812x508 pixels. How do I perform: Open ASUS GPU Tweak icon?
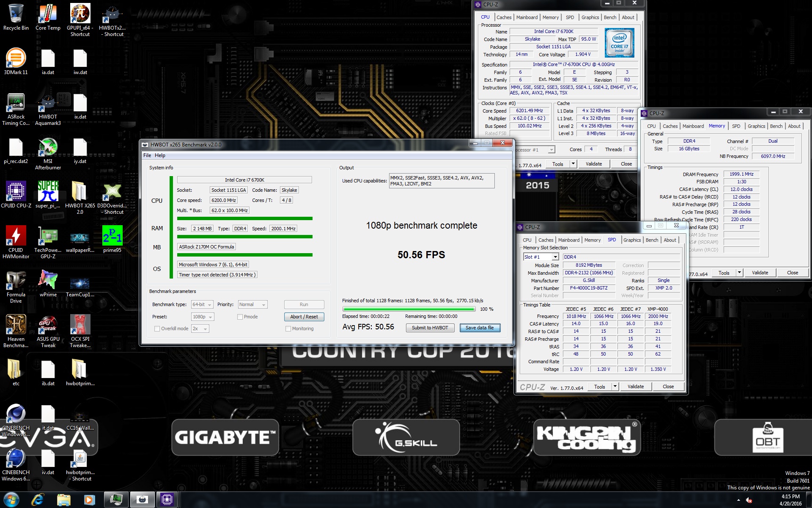coord(48,331)
